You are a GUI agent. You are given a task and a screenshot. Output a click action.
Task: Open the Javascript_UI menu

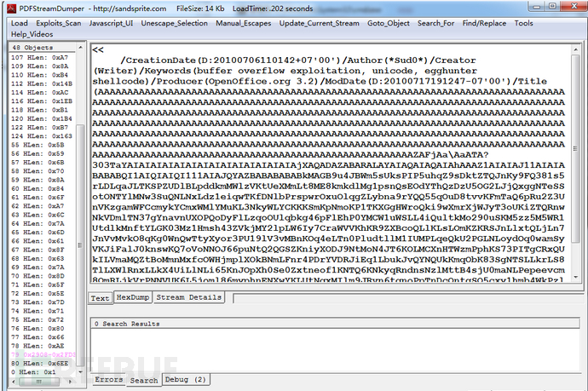click(x=111, y=23)
